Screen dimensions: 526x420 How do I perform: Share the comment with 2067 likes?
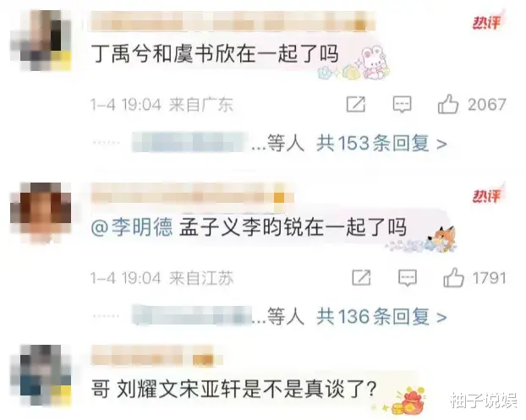pos(355,104)
